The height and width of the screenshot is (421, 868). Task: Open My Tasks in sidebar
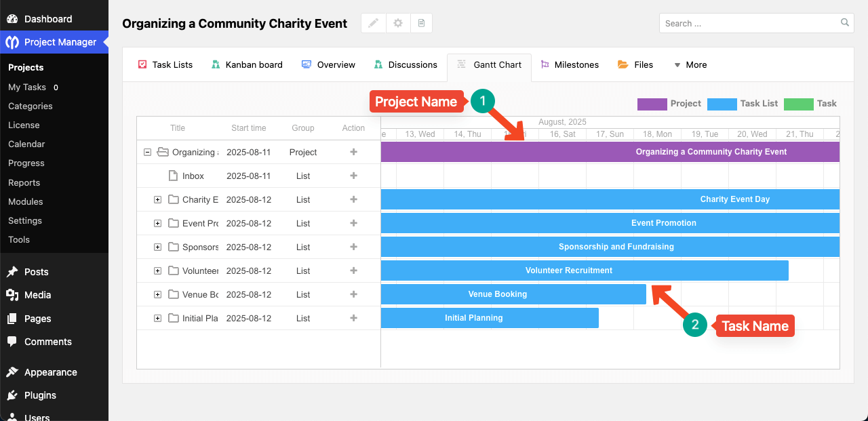pyautogui.click(x=27, y=87)
